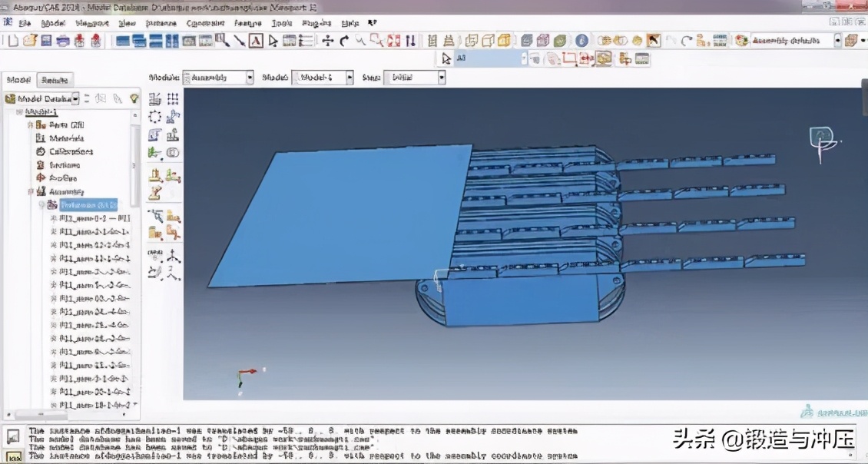Click the Translate Instance tool
The height and width of the screenshot is (464, 868).
[x=173, y=117]
